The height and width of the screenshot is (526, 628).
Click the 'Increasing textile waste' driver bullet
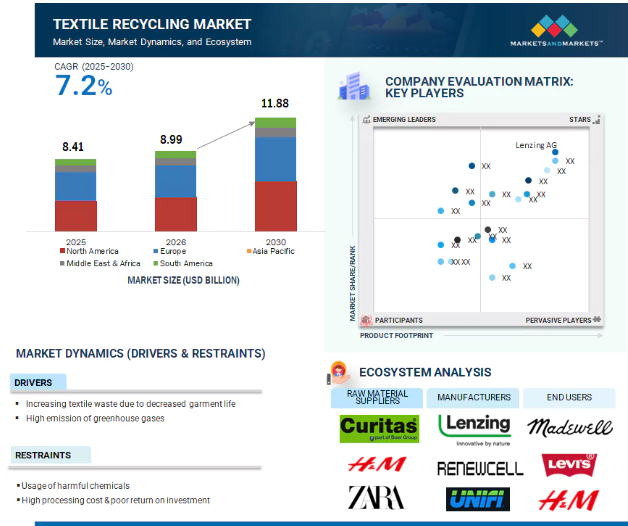pos(131,404)
